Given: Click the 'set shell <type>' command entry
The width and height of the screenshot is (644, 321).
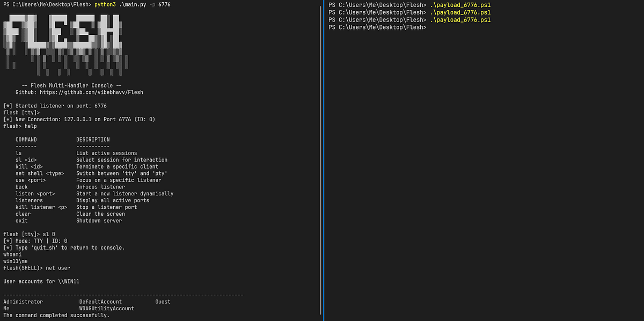Looking at the screenshot, I should (x=40, y=173).
